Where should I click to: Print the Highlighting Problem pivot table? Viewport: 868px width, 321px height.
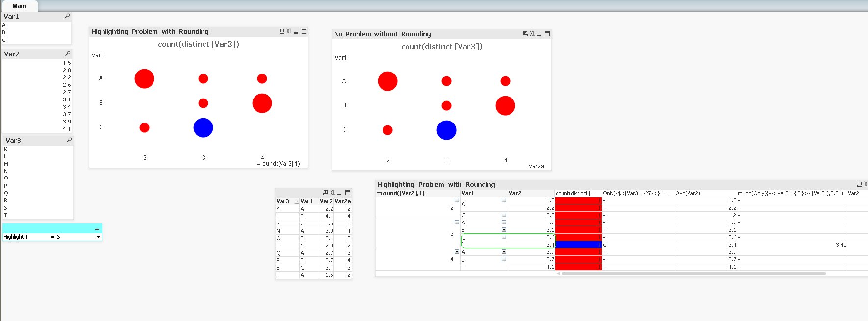click(x=859, y=184)
